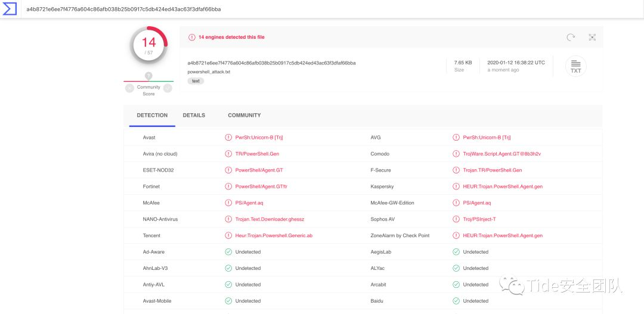Viewport: 644px width, 314px height.
Task: Click the 'text' file tag
Action: [196, 81]
